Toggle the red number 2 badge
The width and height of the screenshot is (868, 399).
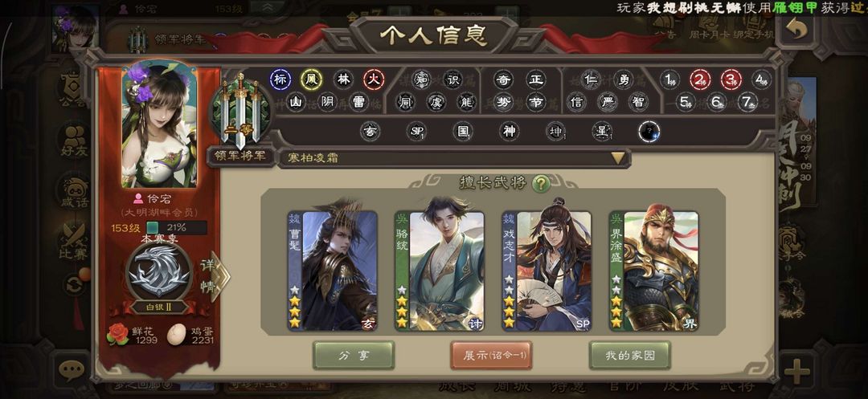coord(700,79)
